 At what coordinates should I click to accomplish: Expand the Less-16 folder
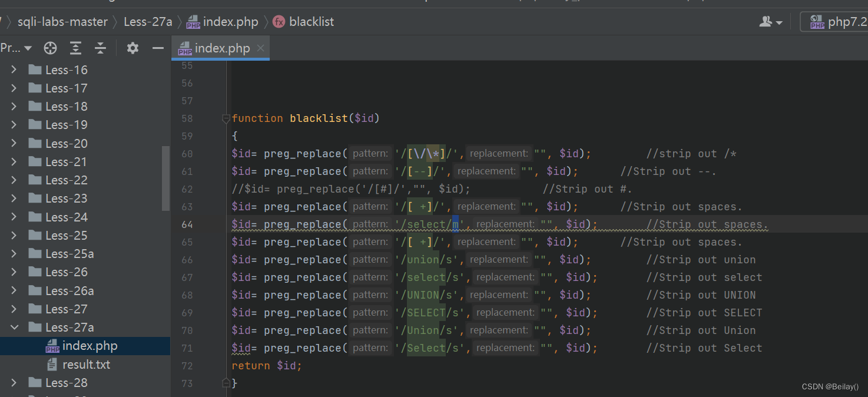click(x=14, y=70)
